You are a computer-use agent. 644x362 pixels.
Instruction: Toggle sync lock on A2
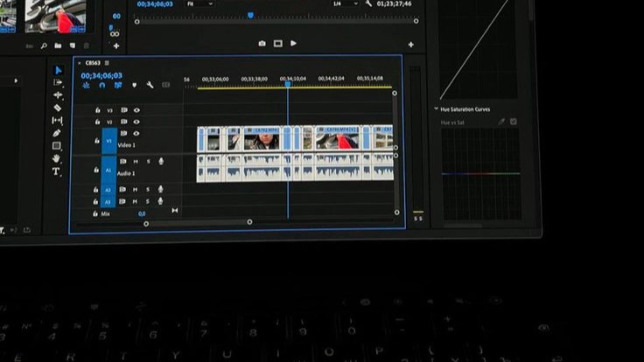[x=122, y=189]
